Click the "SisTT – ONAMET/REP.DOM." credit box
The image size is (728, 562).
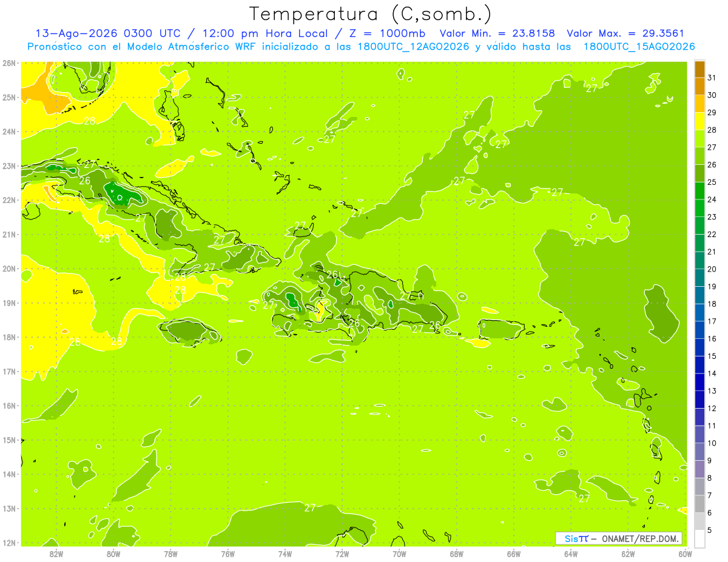coord(619,538)
